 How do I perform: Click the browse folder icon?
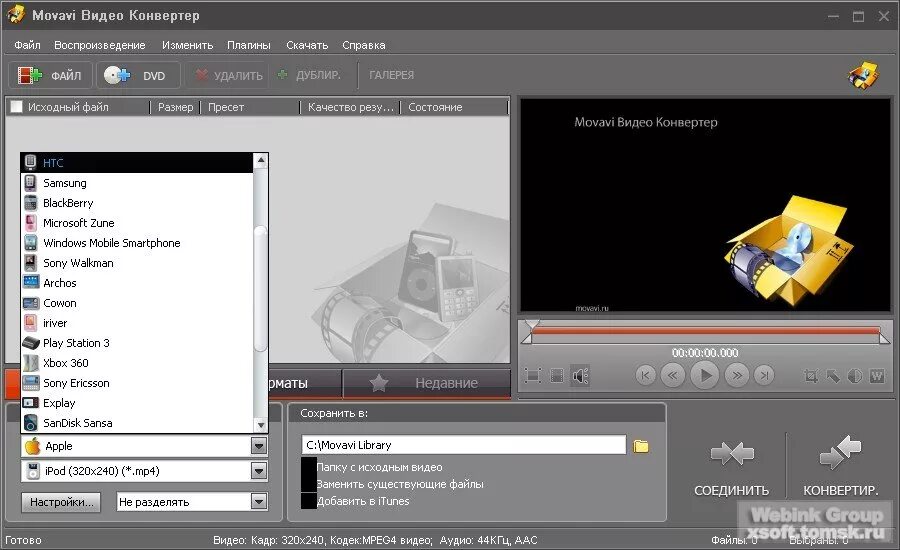tap(641, 446)
